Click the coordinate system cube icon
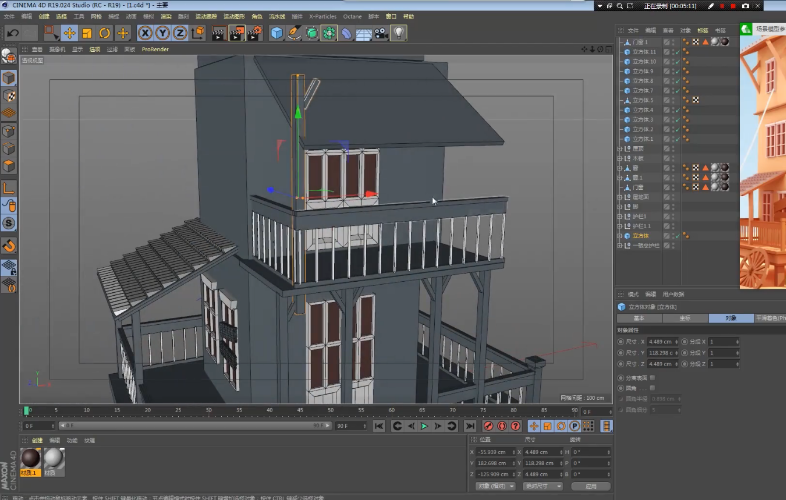The width and height of the screenshot is (786, 500). 198,33
